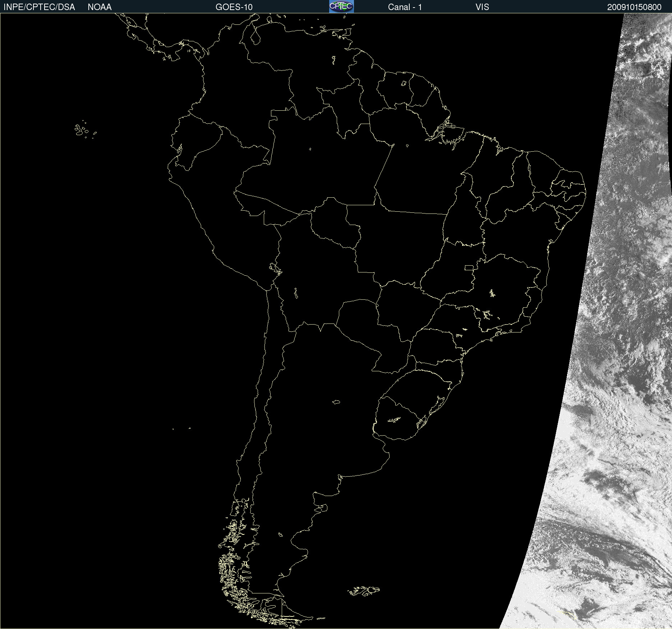Screen dimensions: 672x629
Task: Click the Canal - 1 label
Action: (x=405, y=7)
